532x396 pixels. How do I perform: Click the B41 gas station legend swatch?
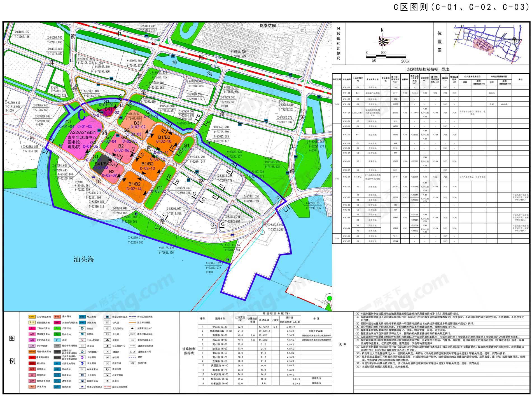57,322
